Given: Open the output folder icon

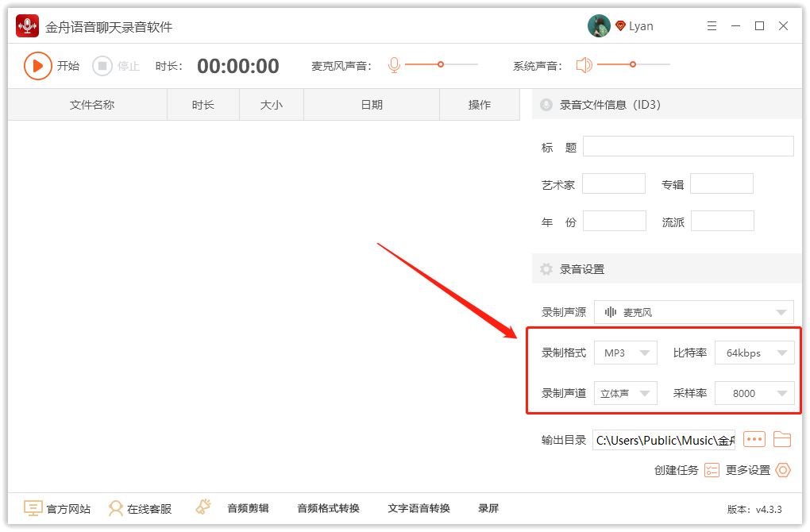Looking at the screenshot, I should (782, 439).
